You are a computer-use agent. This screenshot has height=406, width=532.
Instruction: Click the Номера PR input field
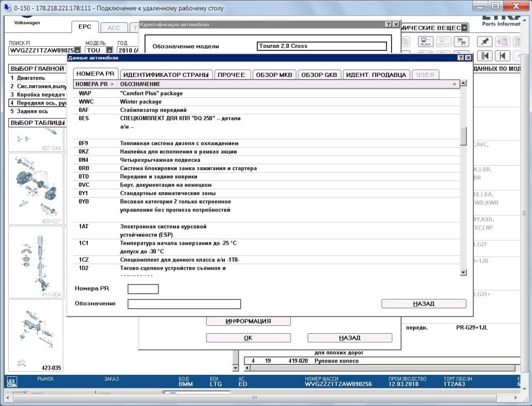click(143, 289)
